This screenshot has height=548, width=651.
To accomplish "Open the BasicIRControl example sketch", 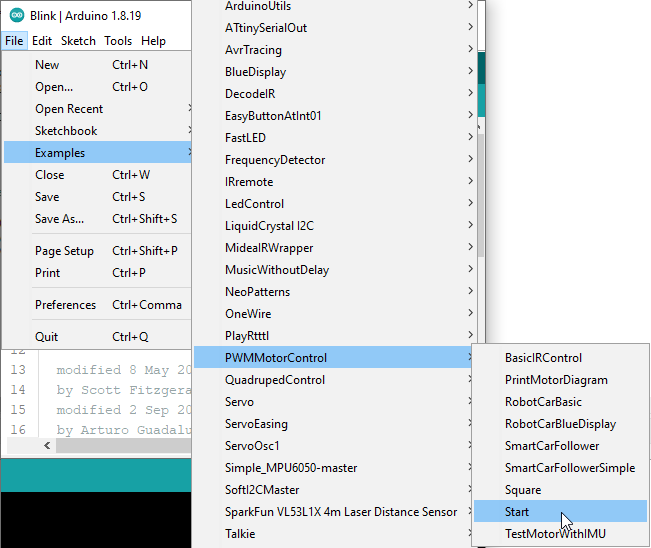I will (560, 358).
